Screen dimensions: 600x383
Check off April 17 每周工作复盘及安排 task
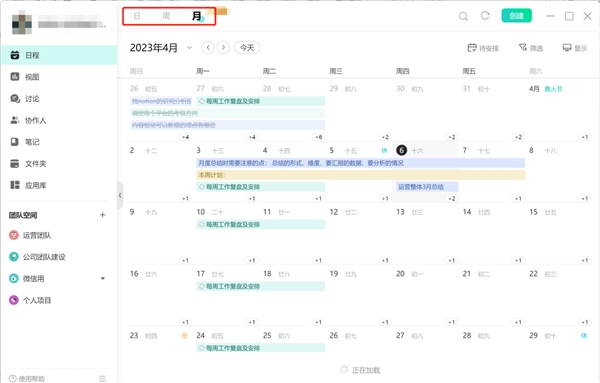pos(202,286)
